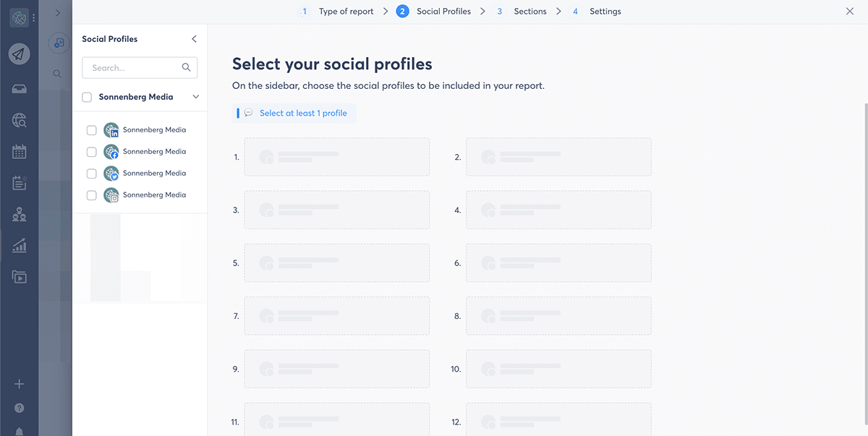Click the Search profiles input field

134,68
